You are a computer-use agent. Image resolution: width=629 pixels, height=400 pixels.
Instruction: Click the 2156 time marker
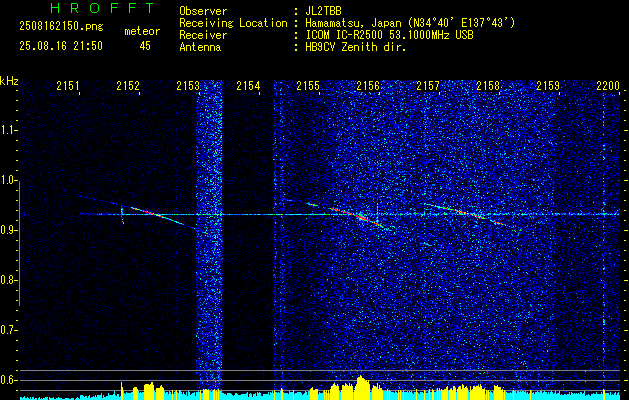[x=368, y=86]
